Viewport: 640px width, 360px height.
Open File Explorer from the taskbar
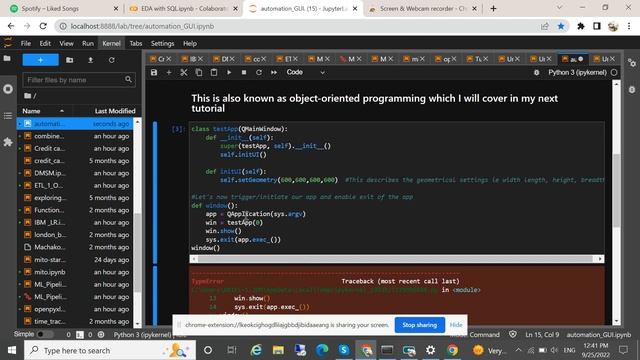tap(278, 350)
